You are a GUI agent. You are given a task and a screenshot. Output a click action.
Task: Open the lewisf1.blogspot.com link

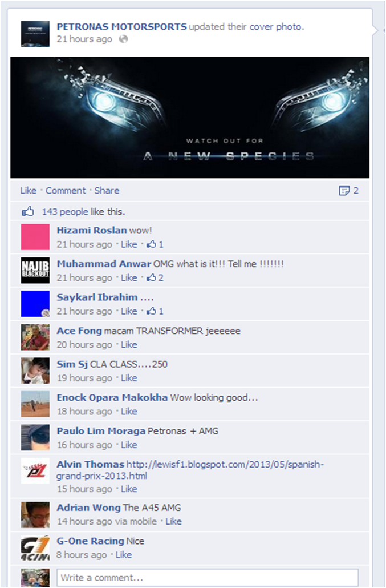[x=190, y=470]
